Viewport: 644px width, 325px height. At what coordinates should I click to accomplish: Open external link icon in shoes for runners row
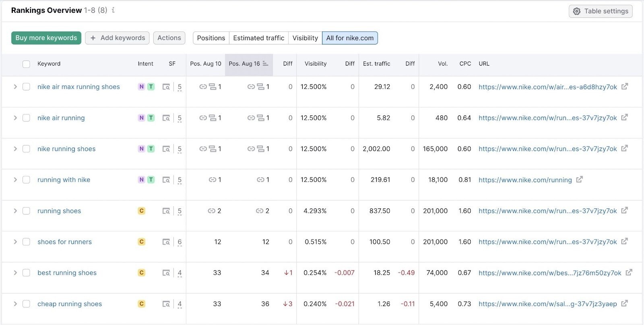[624, 241]
